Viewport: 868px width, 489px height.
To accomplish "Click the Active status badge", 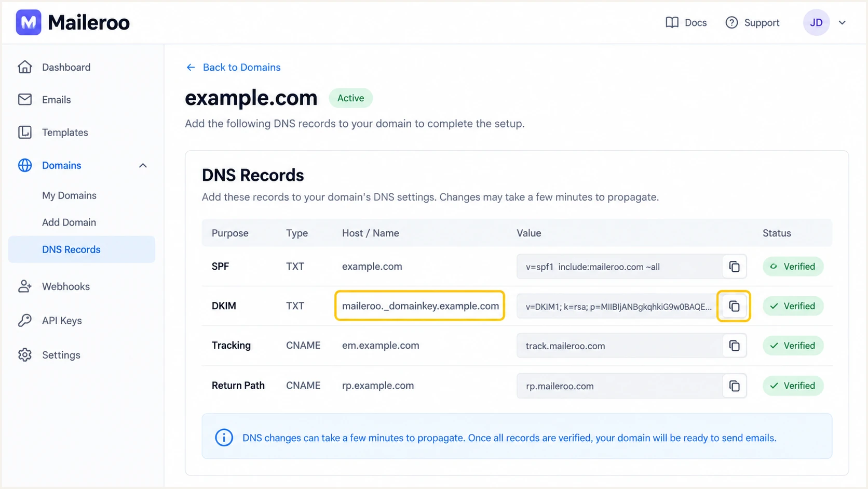I will 350,98.
